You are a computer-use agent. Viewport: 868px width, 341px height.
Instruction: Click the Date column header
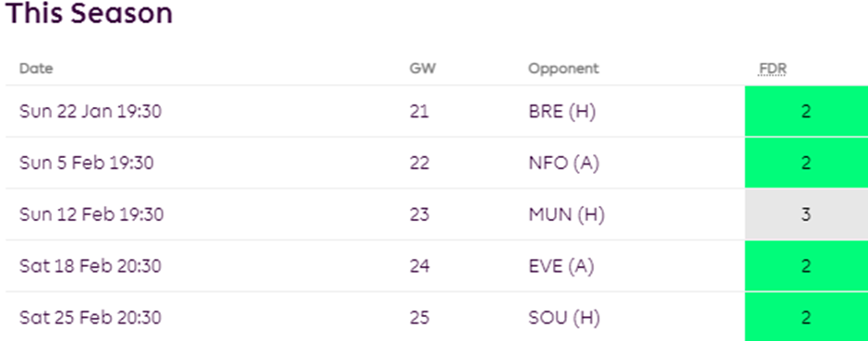pos(36,68)
